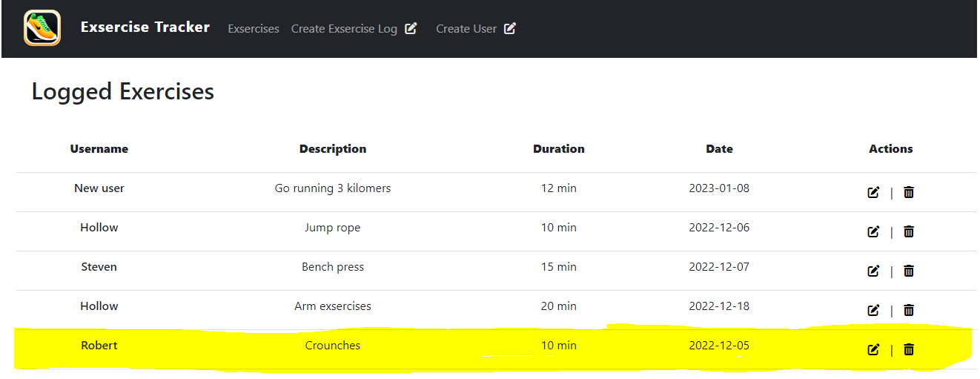
Task: Select 'Go running 3 kilomers' description
Action: 333,188
